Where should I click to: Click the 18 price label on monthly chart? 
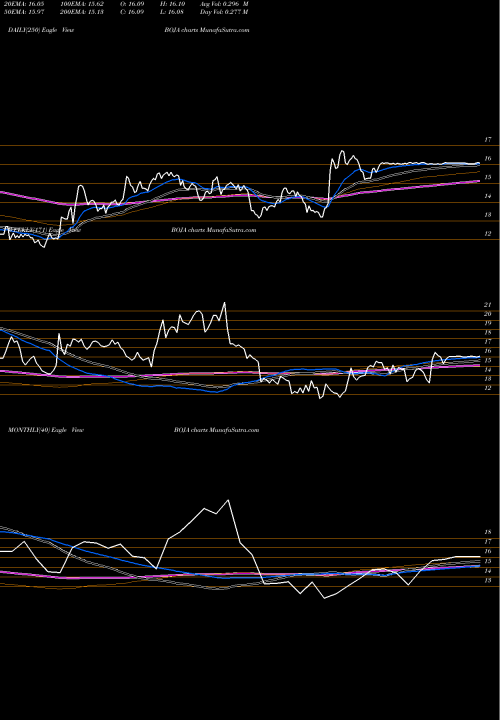click(488, 532)
